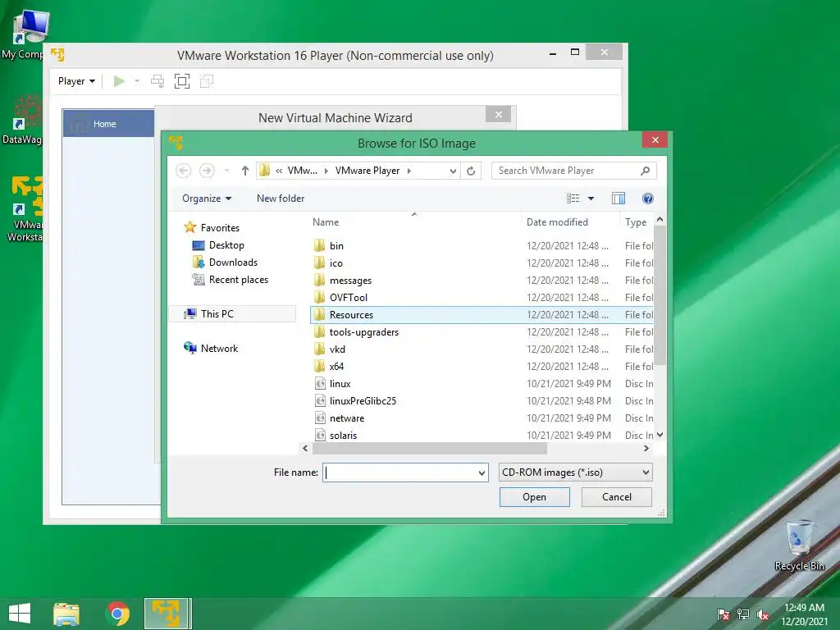Open the CD-ROM images file type dropdown
The width and height of the screenshot is (840, 630).
tap(576, 472)
